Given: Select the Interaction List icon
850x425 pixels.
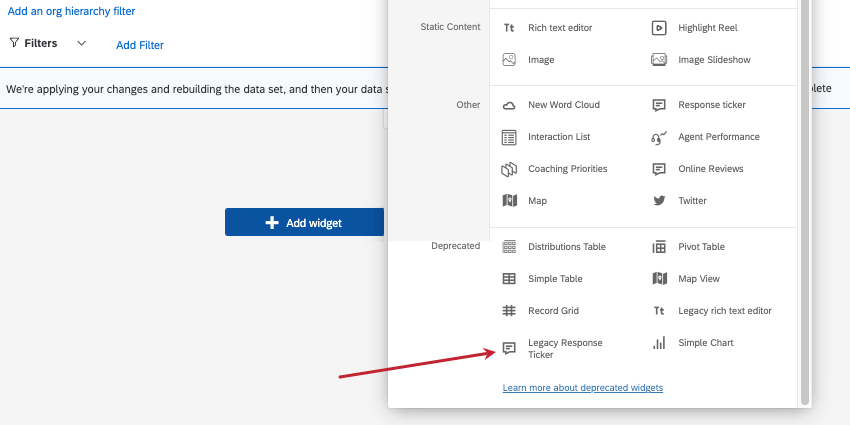Looking at the screenshot, I should [509, 137].
